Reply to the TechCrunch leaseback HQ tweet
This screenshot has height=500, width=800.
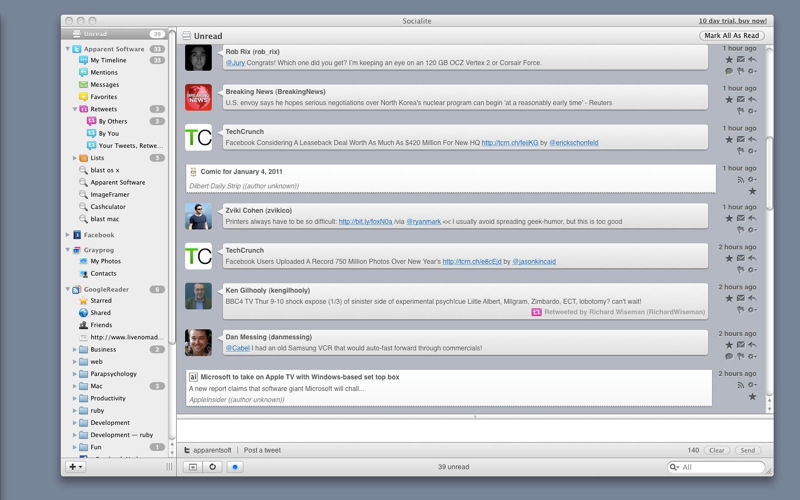point(752,139)
